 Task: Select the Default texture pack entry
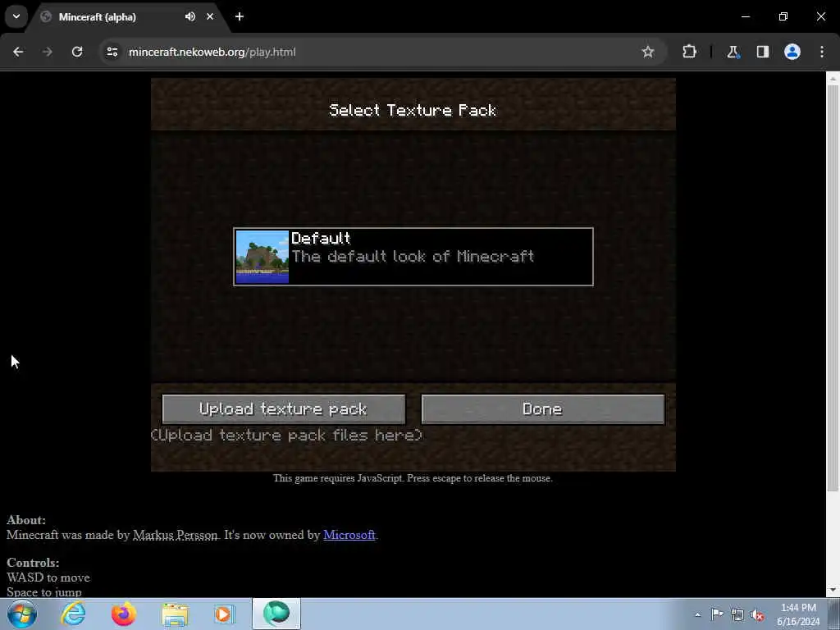(413, 257)
